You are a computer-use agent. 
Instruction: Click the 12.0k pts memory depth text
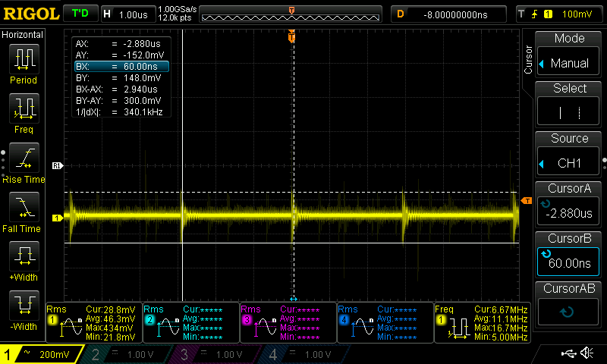175,17
